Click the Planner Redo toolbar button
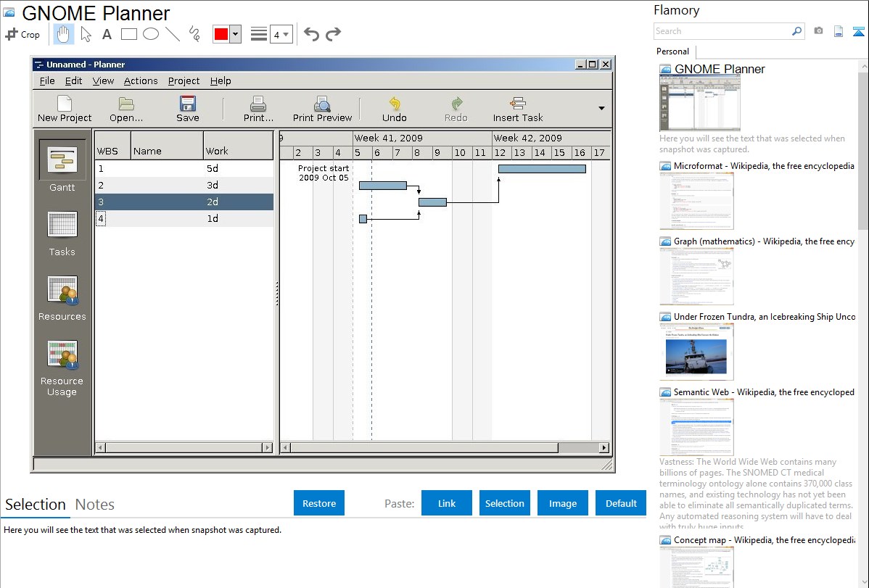The width and height of the screenshot is (869, 588). point(456,109)
